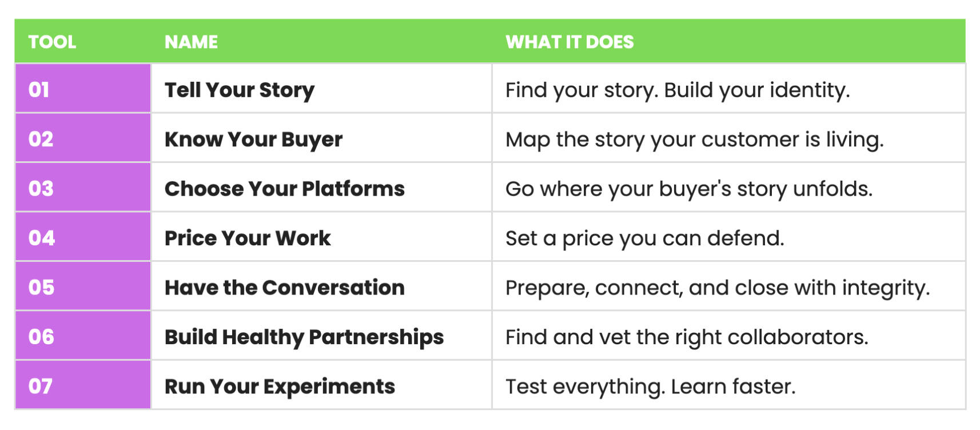Screen dimensions: 980x430
Task: Click 'Set a price you can defend.' description
Action: point(644,238)
